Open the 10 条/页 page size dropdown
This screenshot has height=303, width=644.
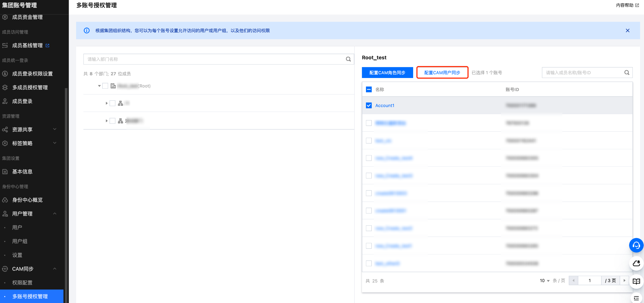[545, 281]
